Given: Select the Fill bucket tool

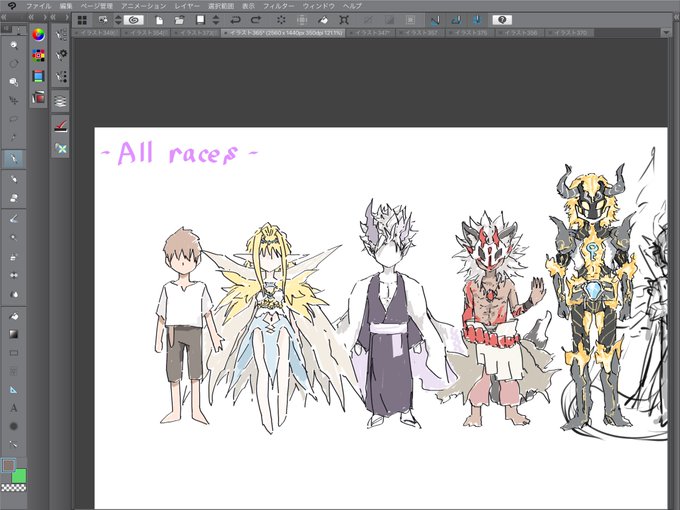Looking at the screenshot, I should click(14, 316).
